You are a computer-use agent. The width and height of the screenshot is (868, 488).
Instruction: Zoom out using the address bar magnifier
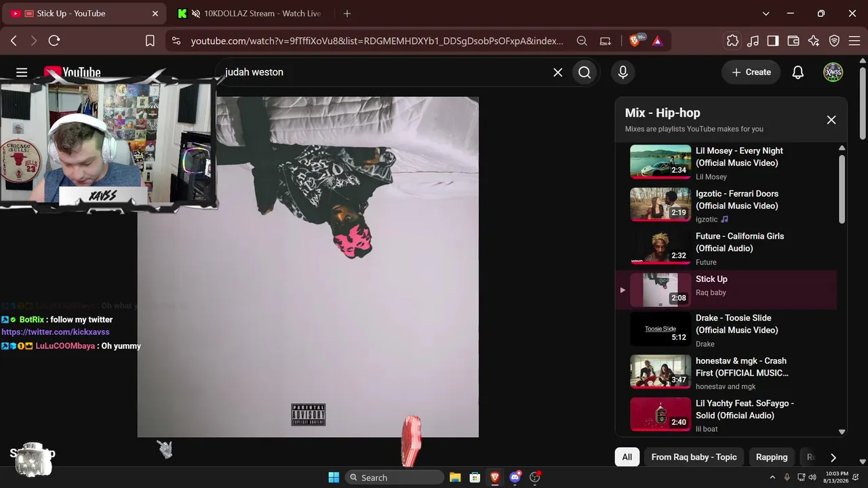pyautogui.click(x=582, y=41)
